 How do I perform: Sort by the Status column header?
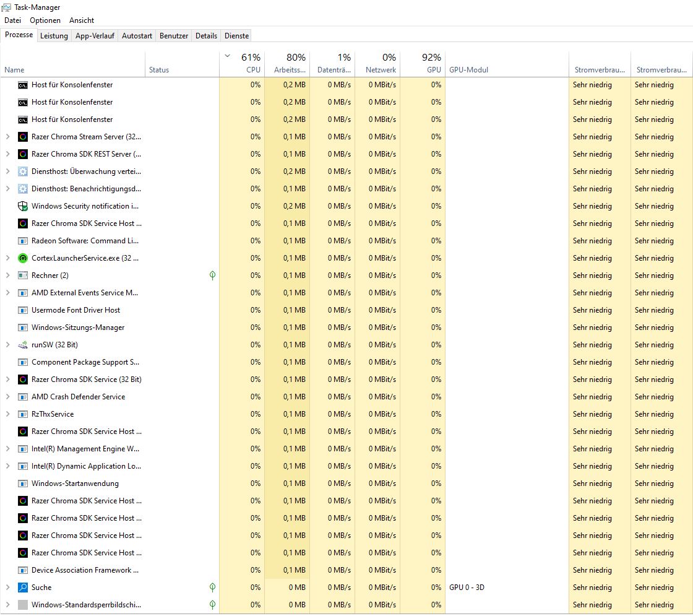[x=182, y=64]
